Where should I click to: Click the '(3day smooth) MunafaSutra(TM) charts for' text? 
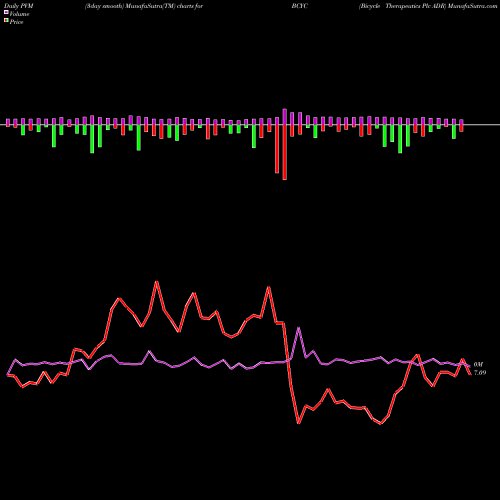click(x=144, y=6)
